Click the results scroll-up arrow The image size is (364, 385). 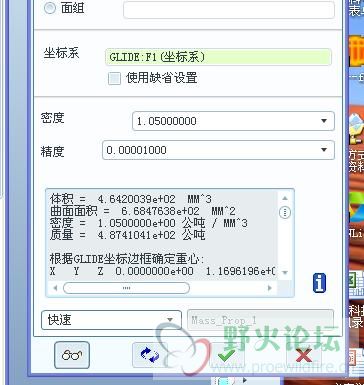(x=285, y=198)
